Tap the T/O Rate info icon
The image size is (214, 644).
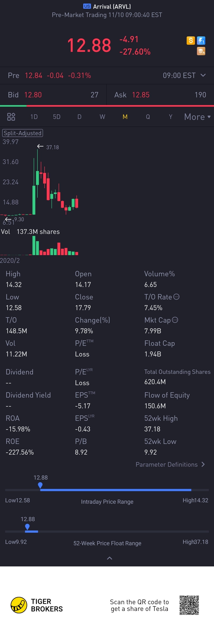pyautogui.click(x=177, y=297)
